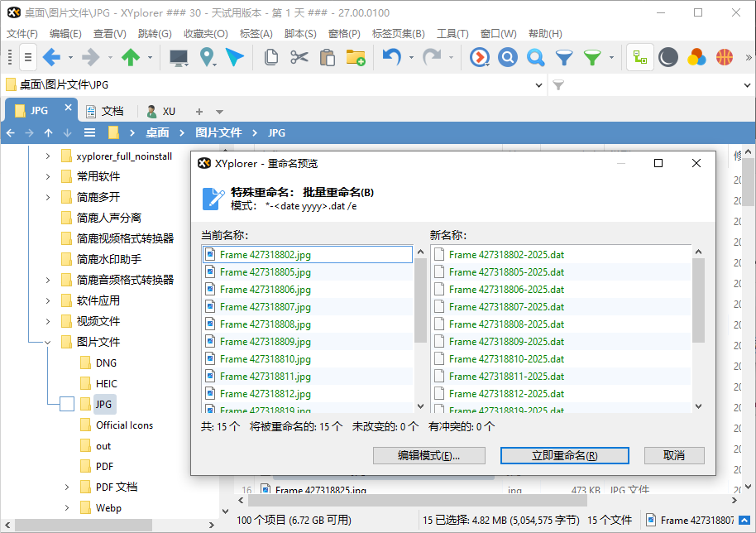The width and height of the screenshot is (756, 533).
Task: Paste files with the clipboard icon
Action: tap(327, 56)
